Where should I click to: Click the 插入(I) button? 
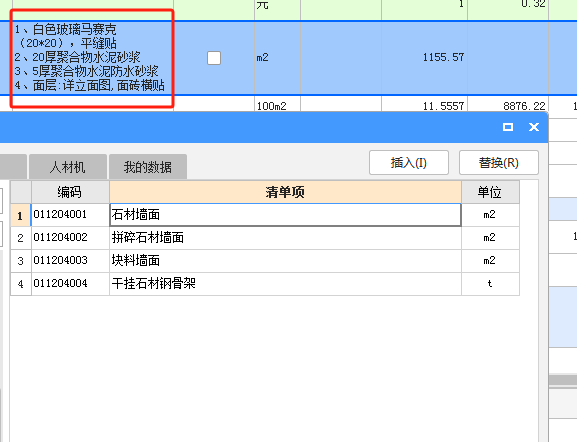pyautogui.click(x=408, y=162)
